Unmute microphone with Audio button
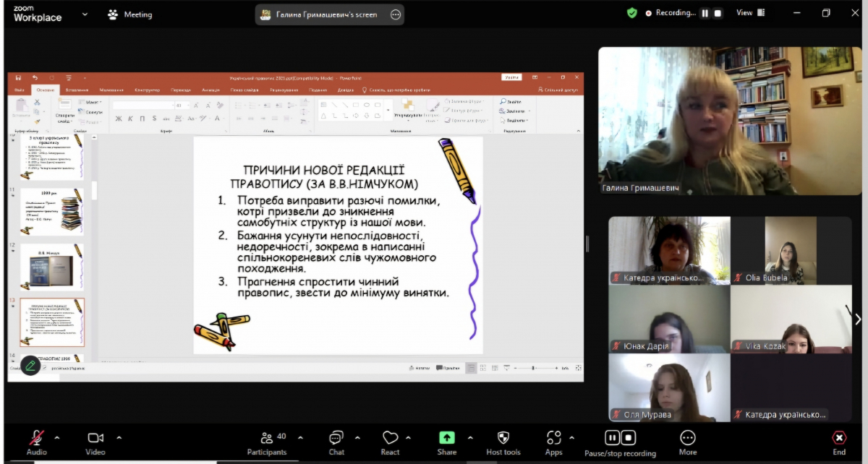 (36, 438)
